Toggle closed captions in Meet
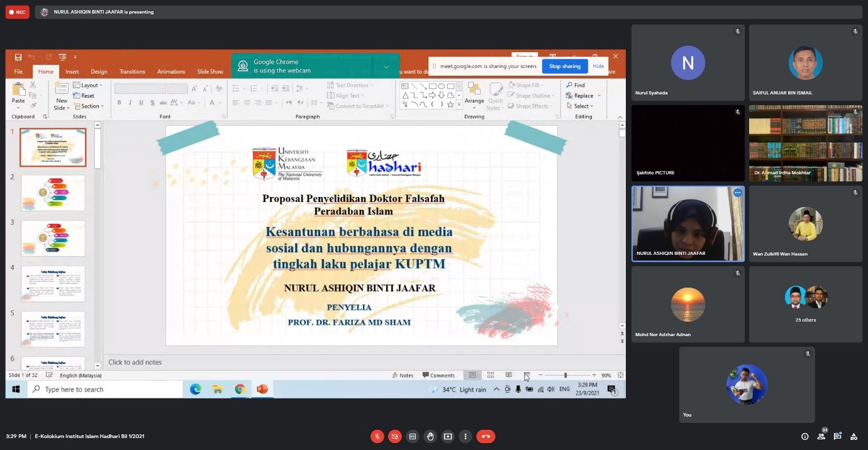 413,436
